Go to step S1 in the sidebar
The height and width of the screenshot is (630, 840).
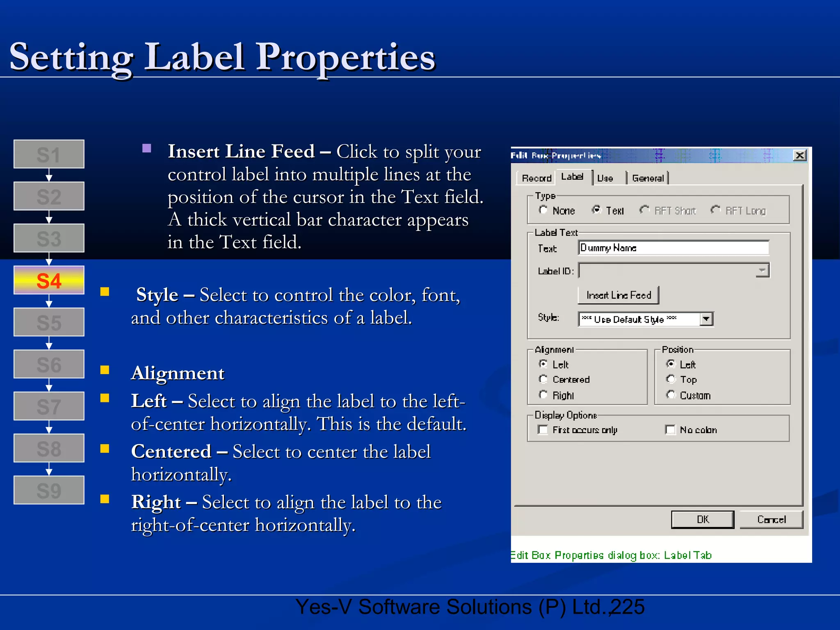(x=49, y=154)
